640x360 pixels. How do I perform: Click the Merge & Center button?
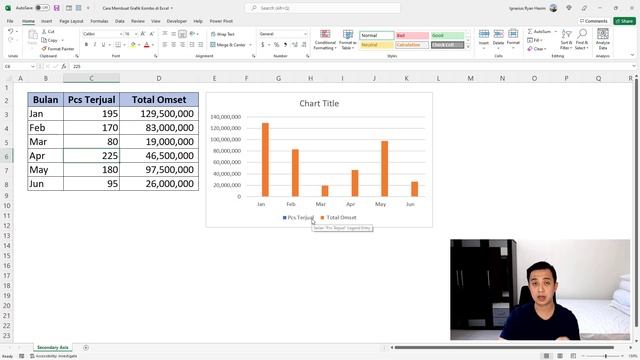pyautogui.click(x=228, y=44)
